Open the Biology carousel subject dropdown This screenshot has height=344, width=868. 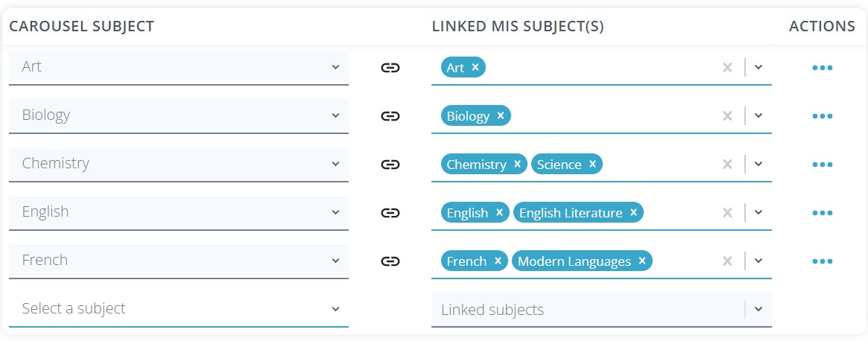[179, 115]
